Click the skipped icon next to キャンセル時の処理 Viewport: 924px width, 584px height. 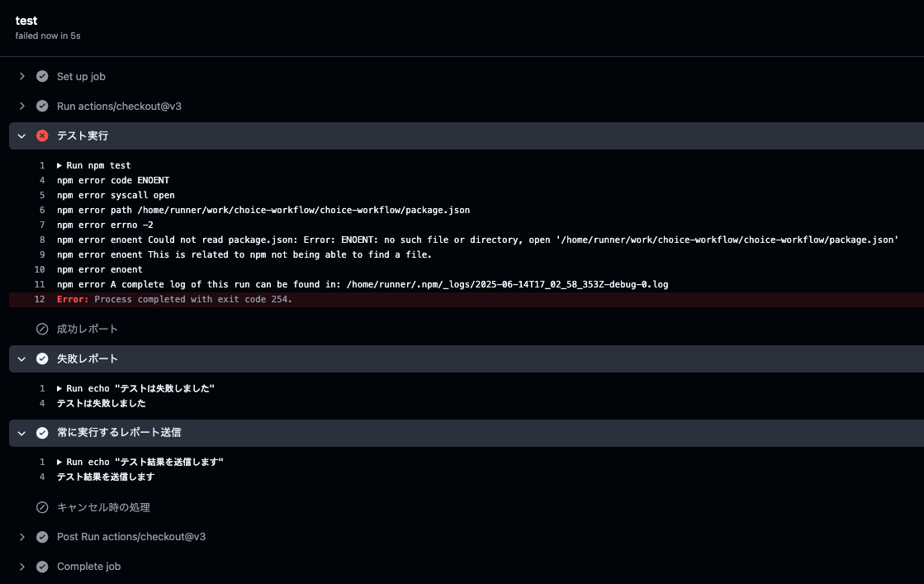pyautogui.click(x=42, y=507)
